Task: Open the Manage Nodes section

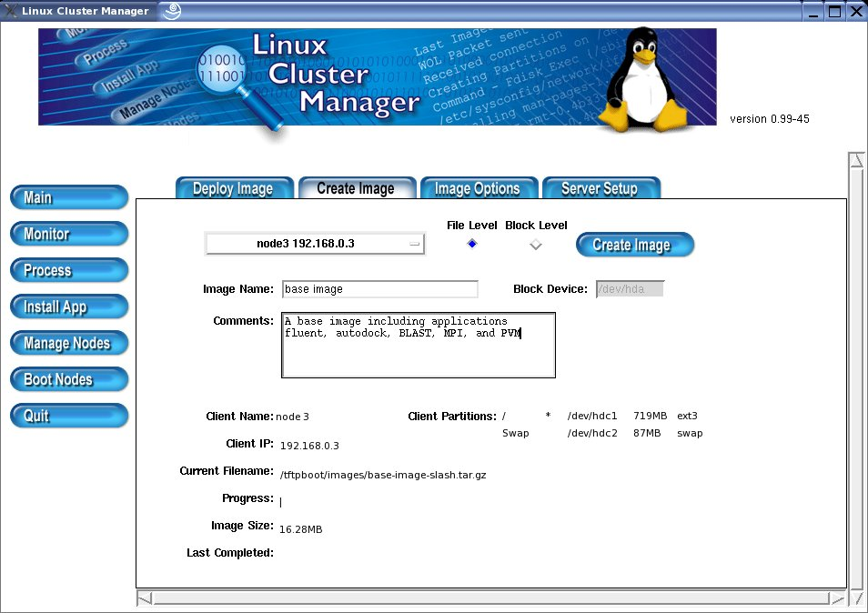Action: click(x=68, y=343)
